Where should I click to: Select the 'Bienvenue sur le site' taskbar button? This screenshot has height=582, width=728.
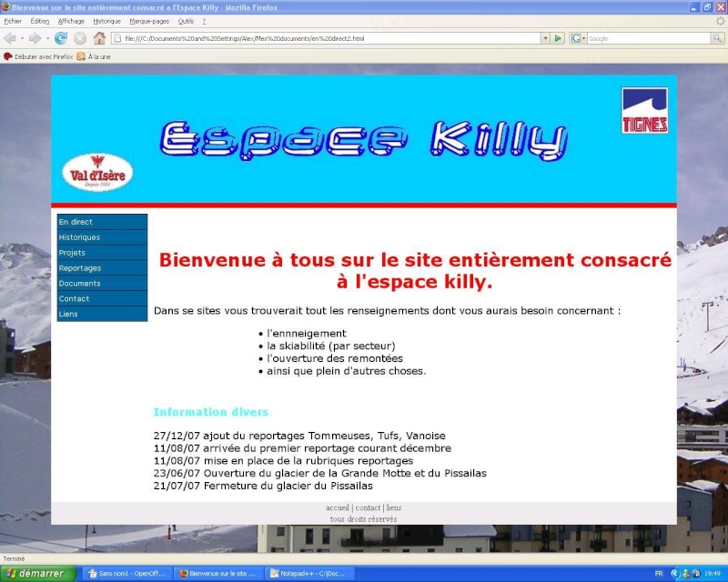click(218, 574)
